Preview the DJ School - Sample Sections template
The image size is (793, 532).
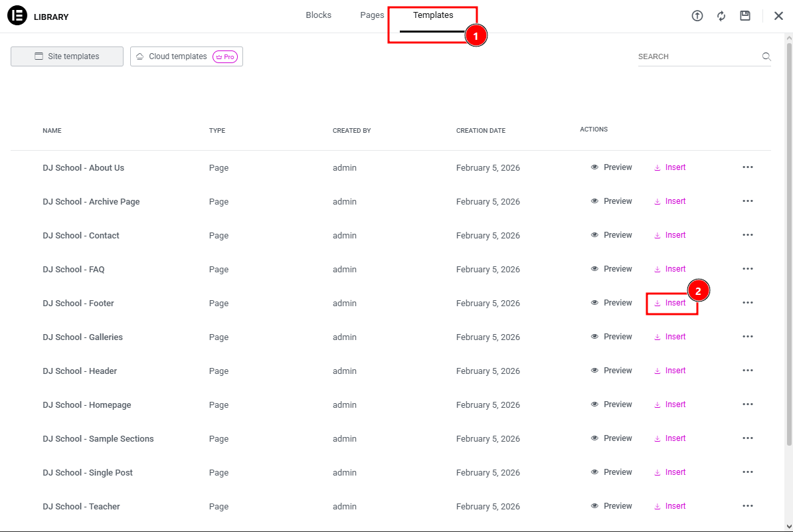click(x=611, y=438)
